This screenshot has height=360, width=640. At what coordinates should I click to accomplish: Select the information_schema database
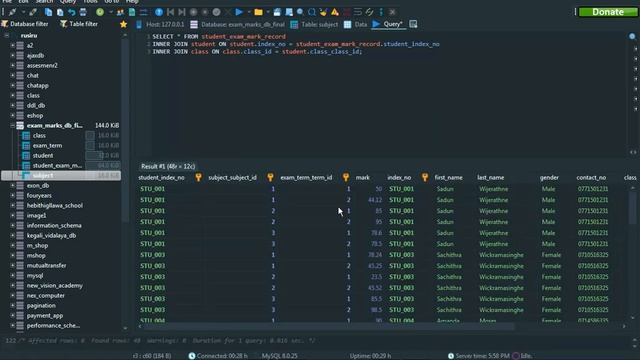pos(54,225)
